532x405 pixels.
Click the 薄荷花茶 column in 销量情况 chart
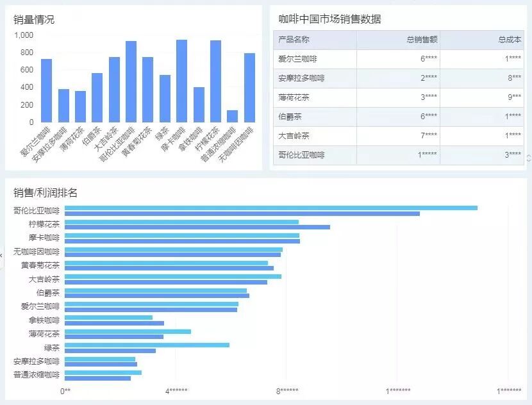click(x=80, y=106)
